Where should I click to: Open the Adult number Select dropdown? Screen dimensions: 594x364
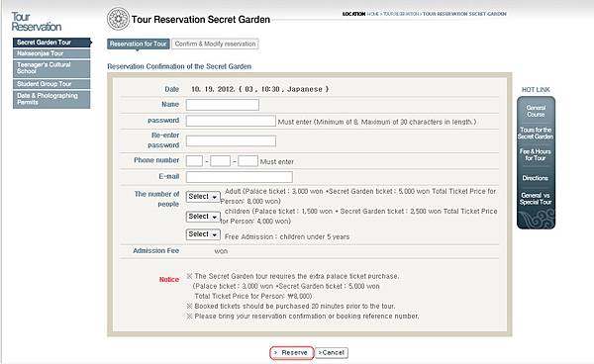203,197
